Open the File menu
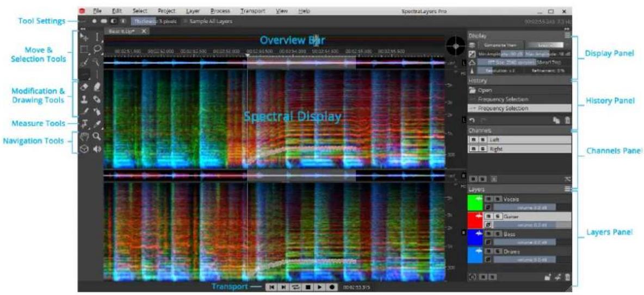 97,11
